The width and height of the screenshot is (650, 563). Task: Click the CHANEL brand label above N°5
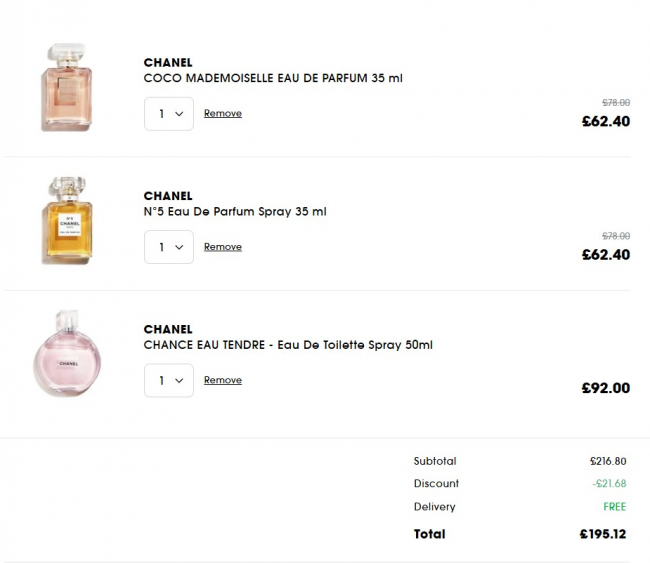(x=168, y=196)
